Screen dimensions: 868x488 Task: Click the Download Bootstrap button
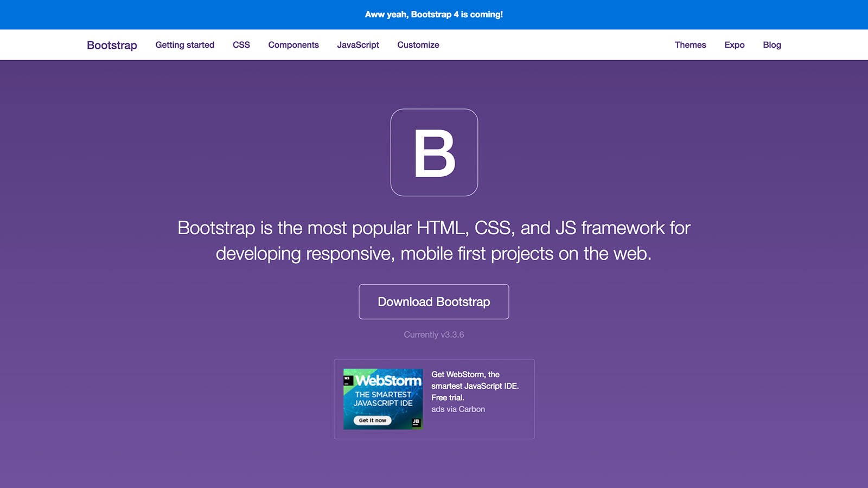[x=434, y=301]
